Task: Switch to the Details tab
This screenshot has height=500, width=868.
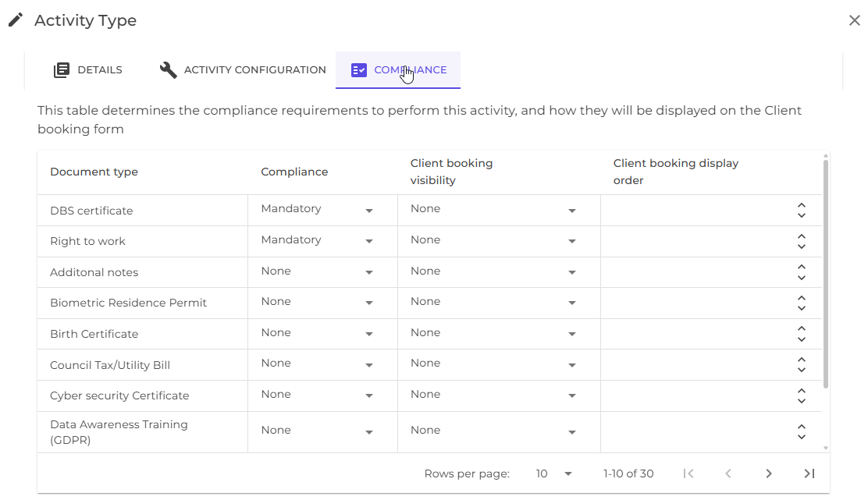Action: point(88,70)
